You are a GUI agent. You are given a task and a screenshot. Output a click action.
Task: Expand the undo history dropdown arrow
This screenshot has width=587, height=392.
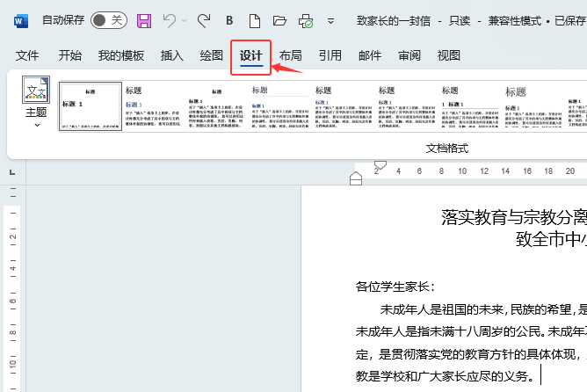click(x=184, y=20)
